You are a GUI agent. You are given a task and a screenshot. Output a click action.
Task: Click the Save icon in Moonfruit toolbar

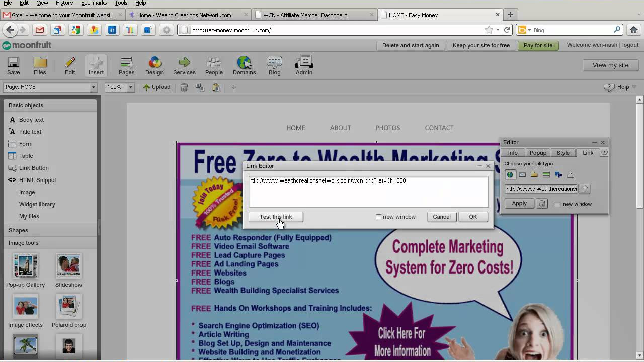(14, 66)
